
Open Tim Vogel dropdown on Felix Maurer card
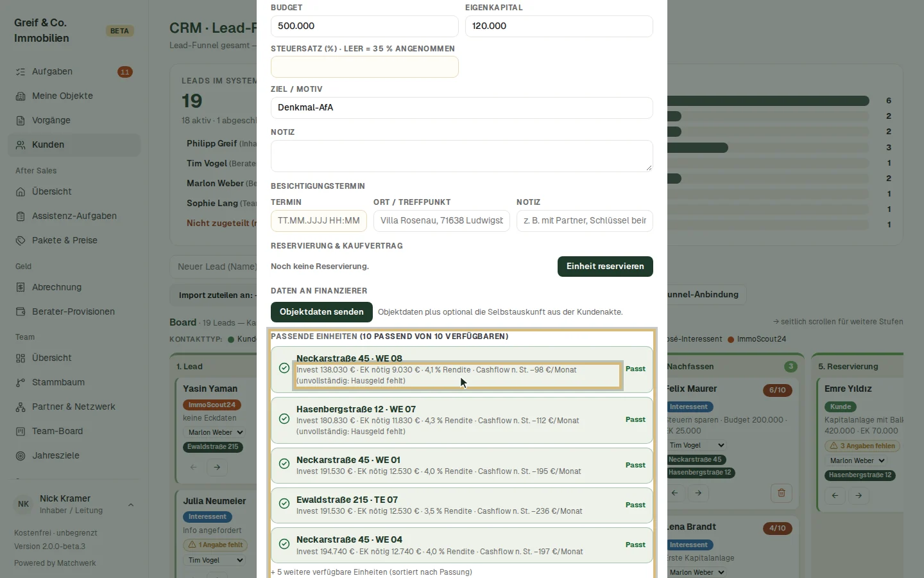click(x=696, y=445)
